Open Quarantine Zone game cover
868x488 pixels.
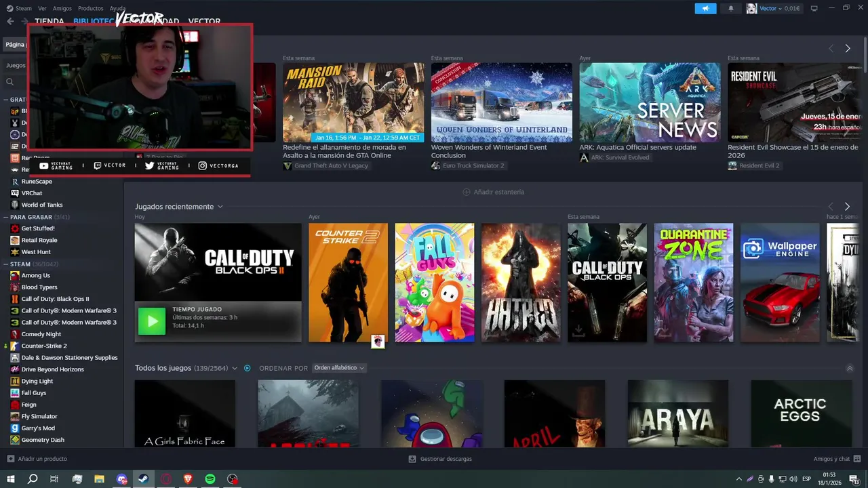pyautogui.click(x=694, y=283)
